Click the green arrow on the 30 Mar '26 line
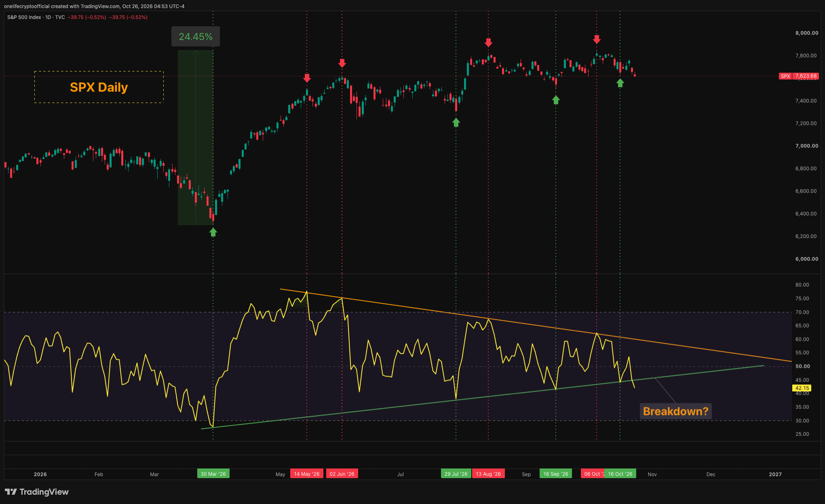The image size is (825, 504). click(x=213, y=232)
